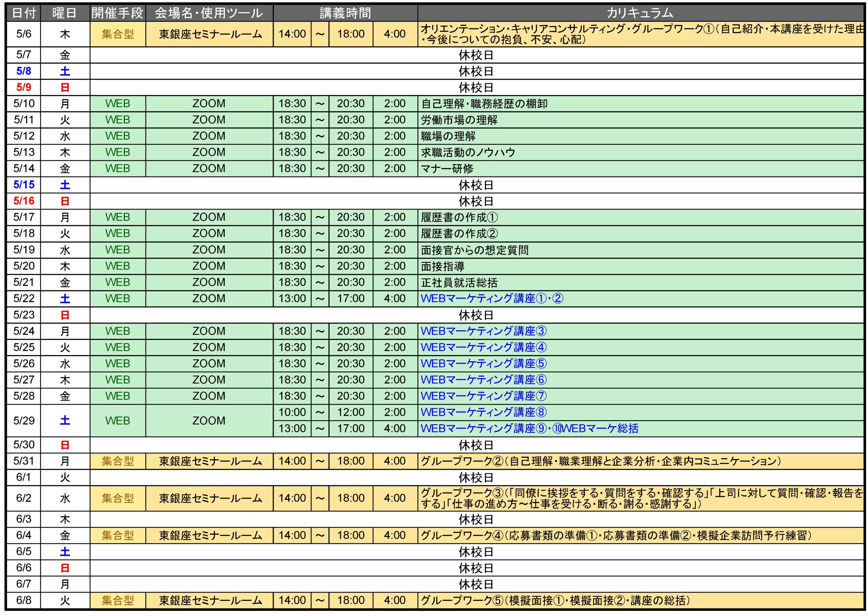Click the blue 5/8 date cell

23,71
